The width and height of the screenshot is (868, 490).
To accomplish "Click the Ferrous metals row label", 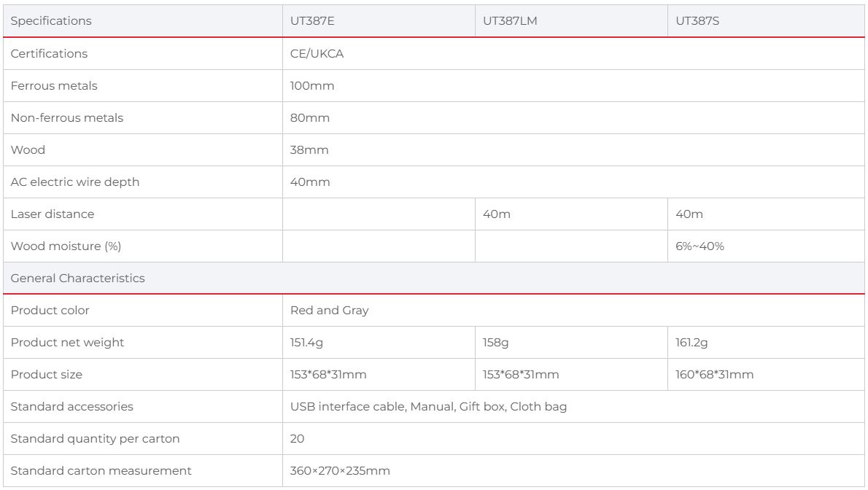I will (x=54, y=85).
